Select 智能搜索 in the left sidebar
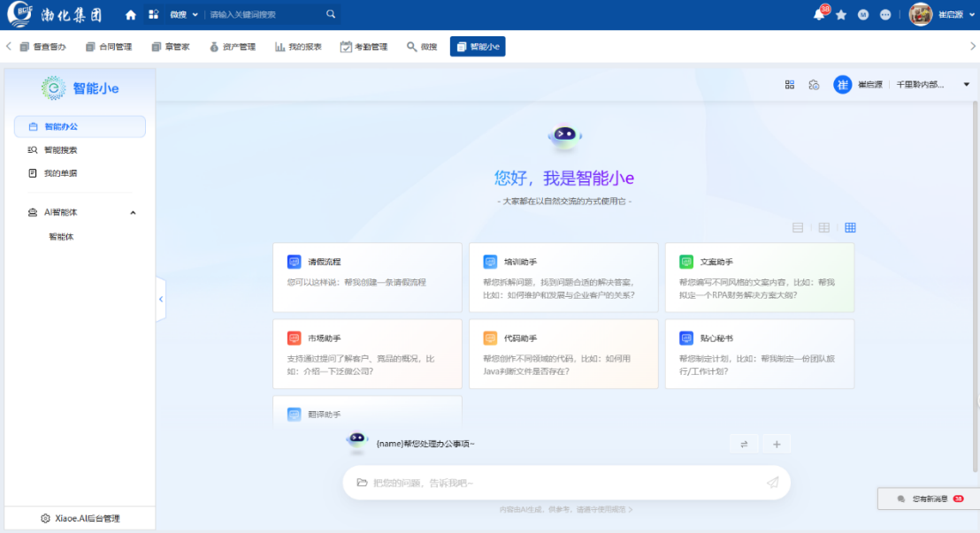 [x=61, y=150]
